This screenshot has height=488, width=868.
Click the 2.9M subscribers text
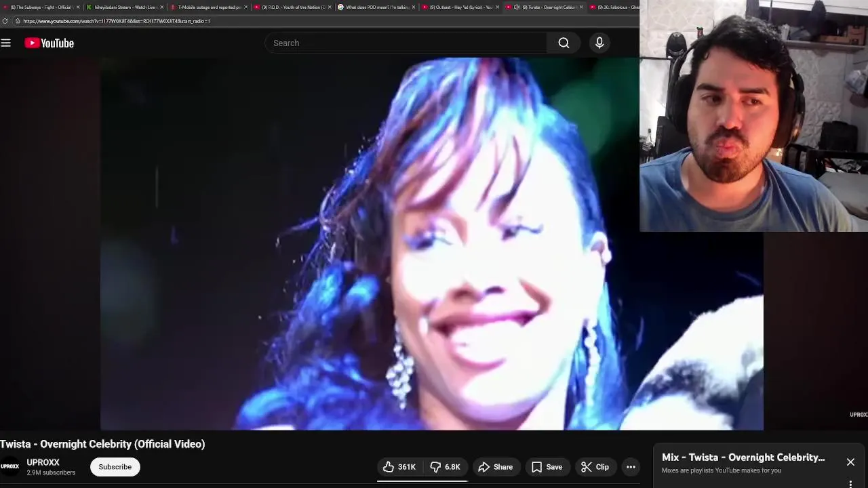click(x=51, y=473)
